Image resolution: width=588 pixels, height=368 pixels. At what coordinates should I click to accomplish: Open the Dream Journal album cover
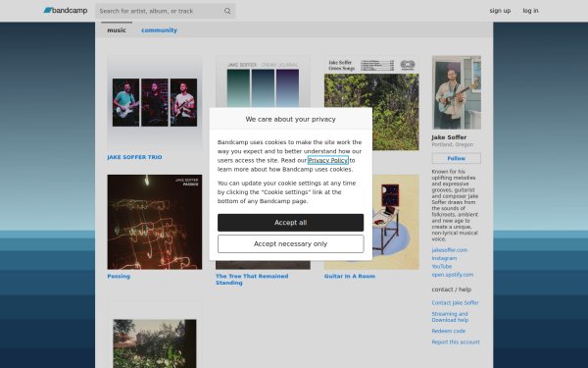click(x=263, y=81)
